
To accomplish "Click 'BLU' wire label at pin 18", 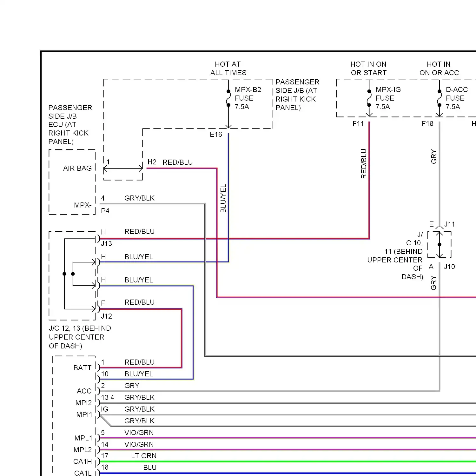I will 150,467.
